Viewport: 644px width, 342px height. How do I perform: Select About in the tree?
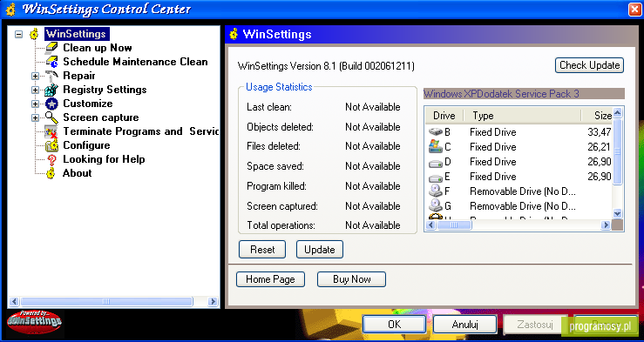tap(77, 173)
